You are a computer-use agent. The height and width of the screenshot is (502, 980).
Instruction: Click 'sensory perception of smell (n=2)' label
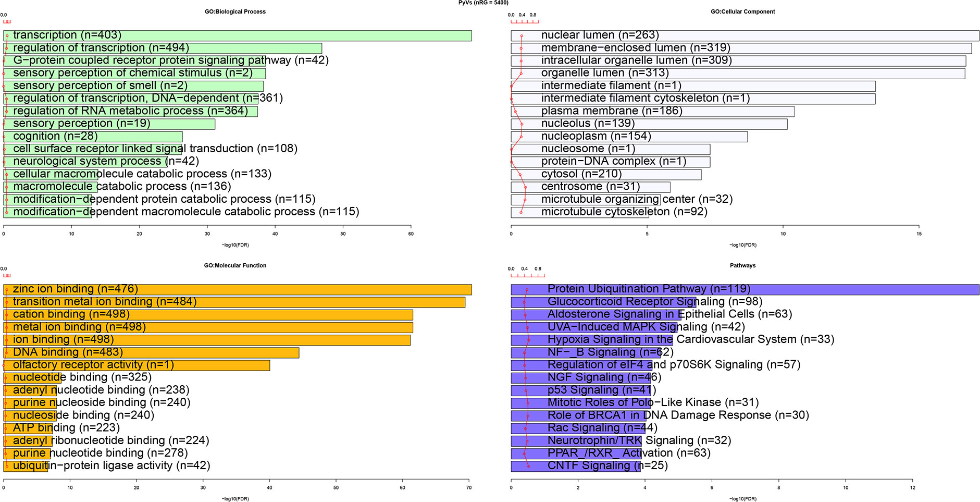tap(100, 85)
